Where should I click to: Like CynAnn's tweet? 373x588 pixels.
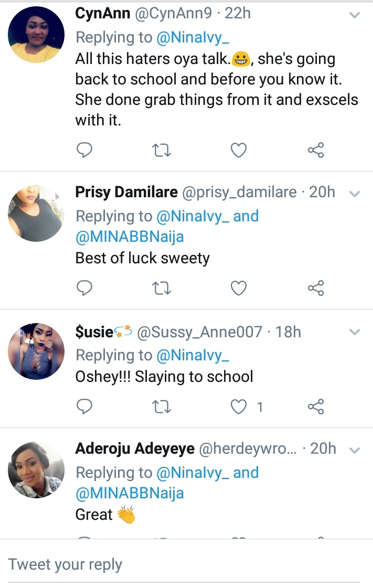pyautogui.click(x=239, y=151)
